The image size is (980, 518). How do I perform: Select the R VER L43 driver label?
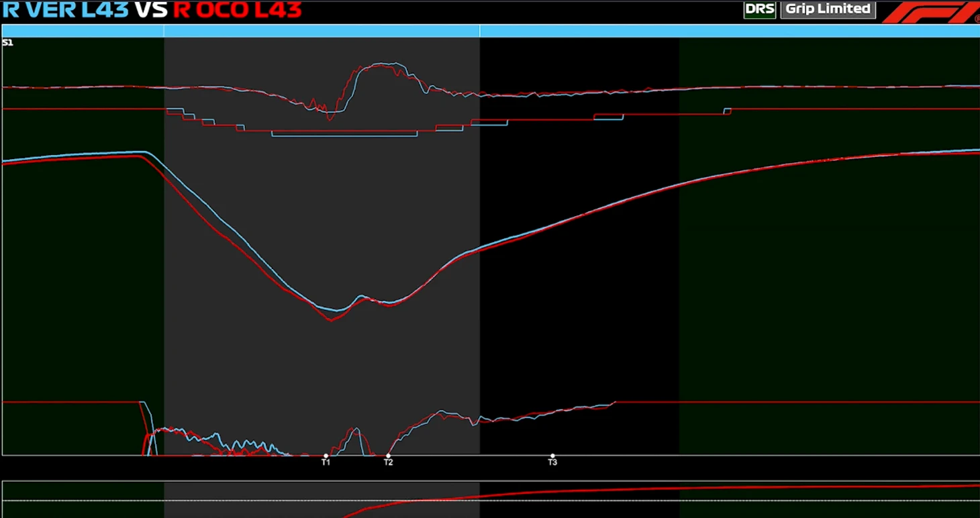65,10
